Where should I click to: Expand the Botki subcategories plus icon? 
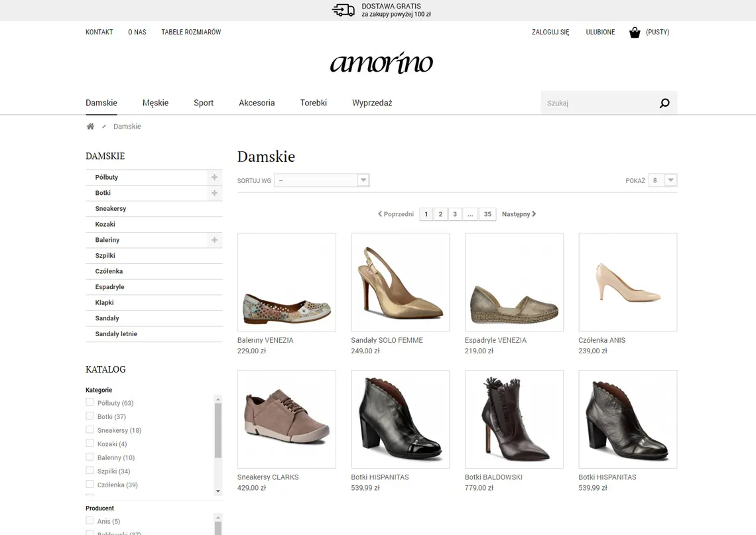coord(214,193)
